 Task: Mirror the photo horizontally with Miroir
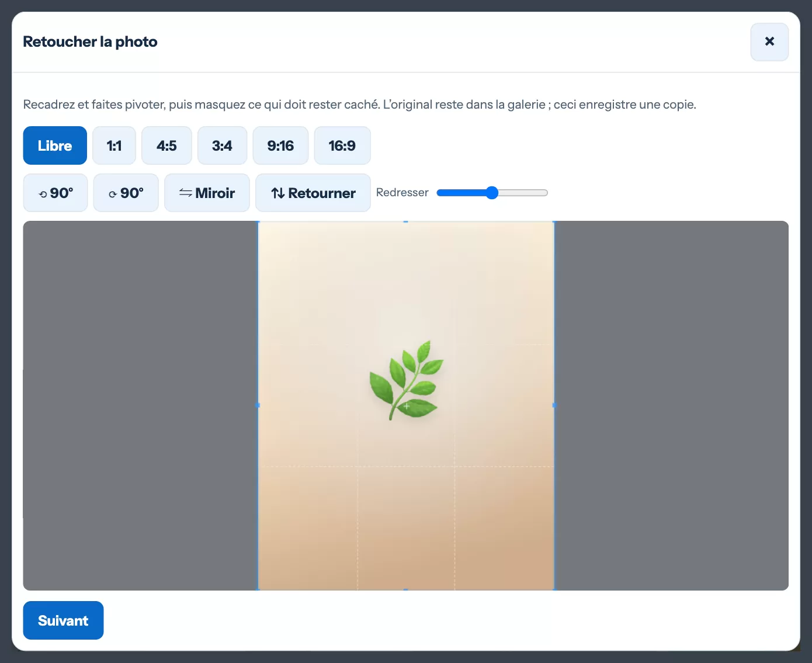click(x=207, y=193)
